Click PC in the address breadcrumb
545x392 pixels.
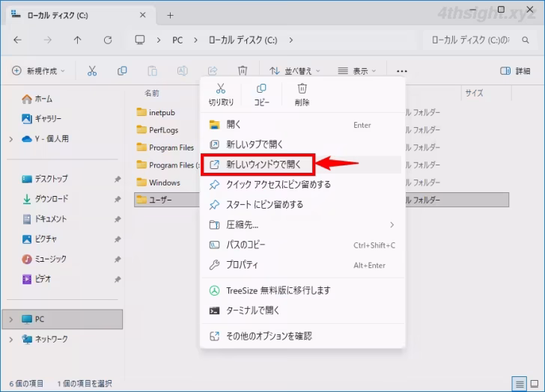[177, 40]
